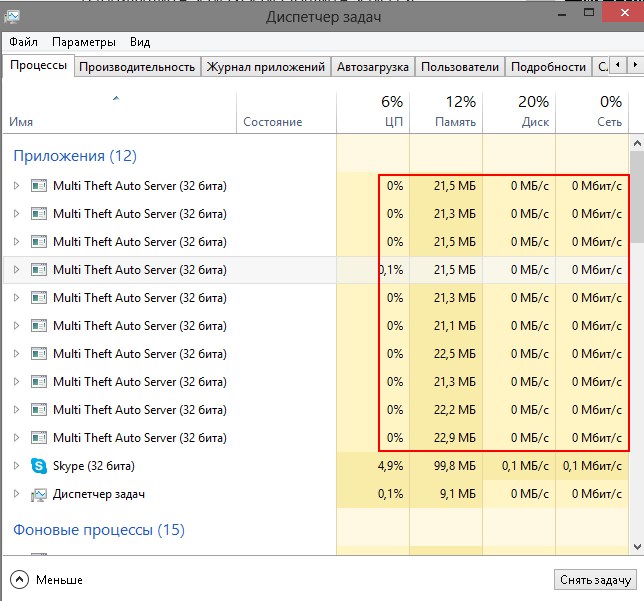
Task: Click server icon in the 0,1% CPU highlighted row
Action: click(39, 270)
